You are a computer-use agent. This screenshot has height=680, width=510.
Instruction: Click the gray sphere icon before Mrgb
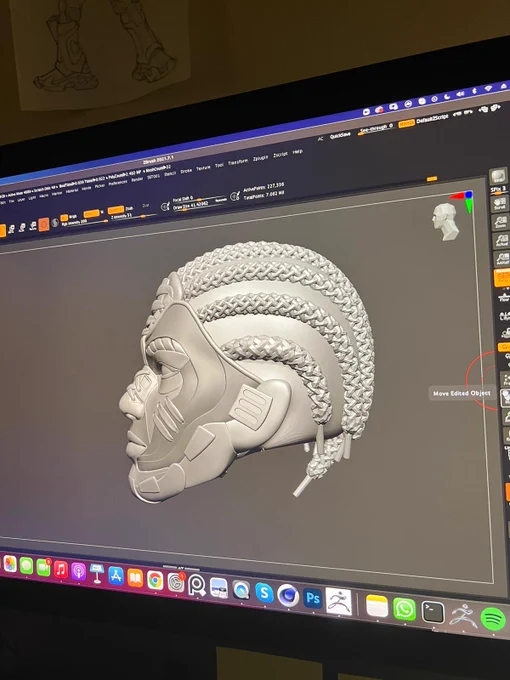[x=55, y=223]
